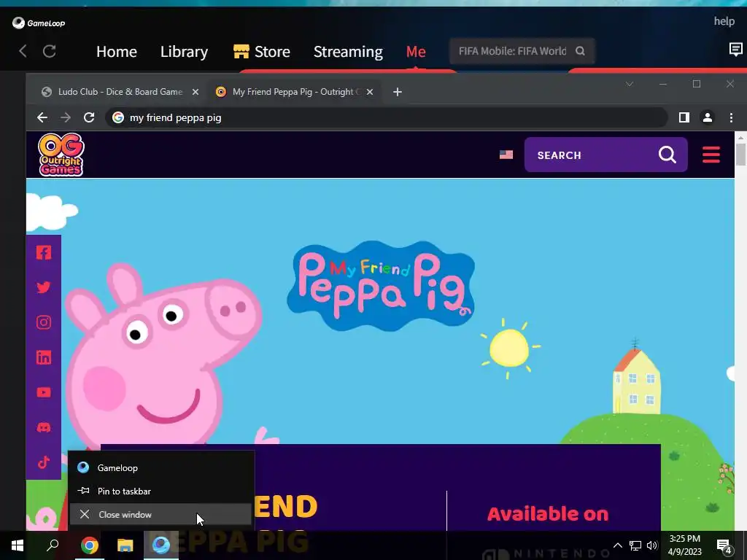This screenshot has height=560, width=747.
Task: Open the network tray icon
Action: pos(635,545)
